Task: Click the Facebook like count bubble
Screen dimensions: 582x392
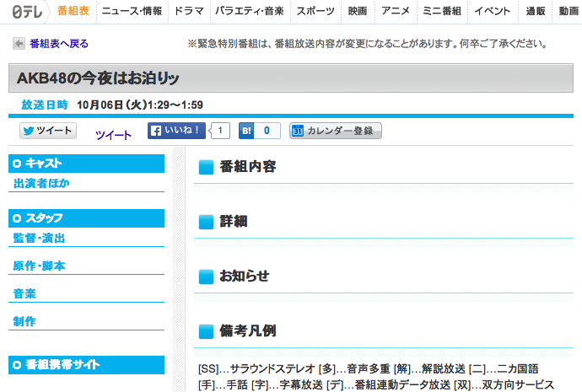Action: pos(220,131)
